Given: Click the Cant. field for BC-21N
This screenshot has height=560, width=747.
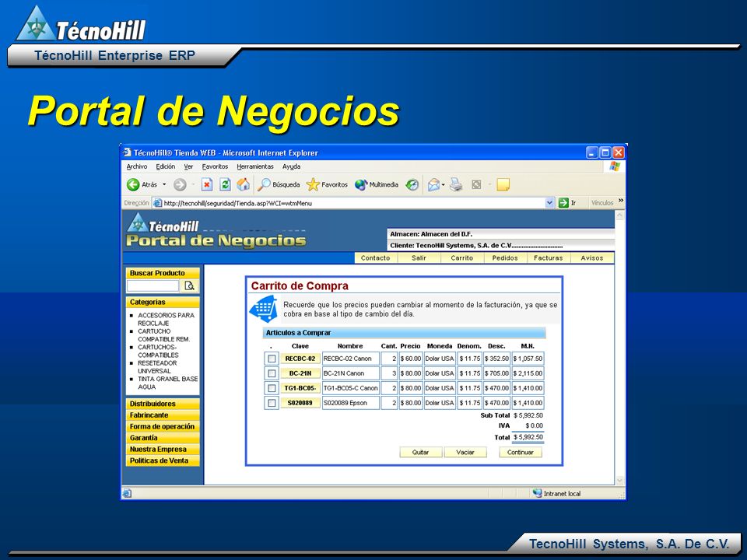Looking at the screenshot, I should pos(389,373).
